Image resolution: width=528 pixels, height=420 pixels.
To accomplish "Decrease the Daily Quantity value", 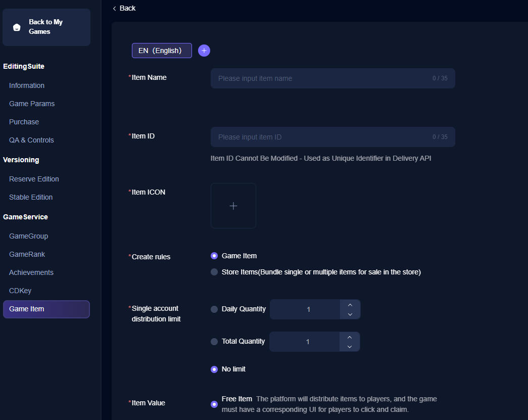I will 350,314.
